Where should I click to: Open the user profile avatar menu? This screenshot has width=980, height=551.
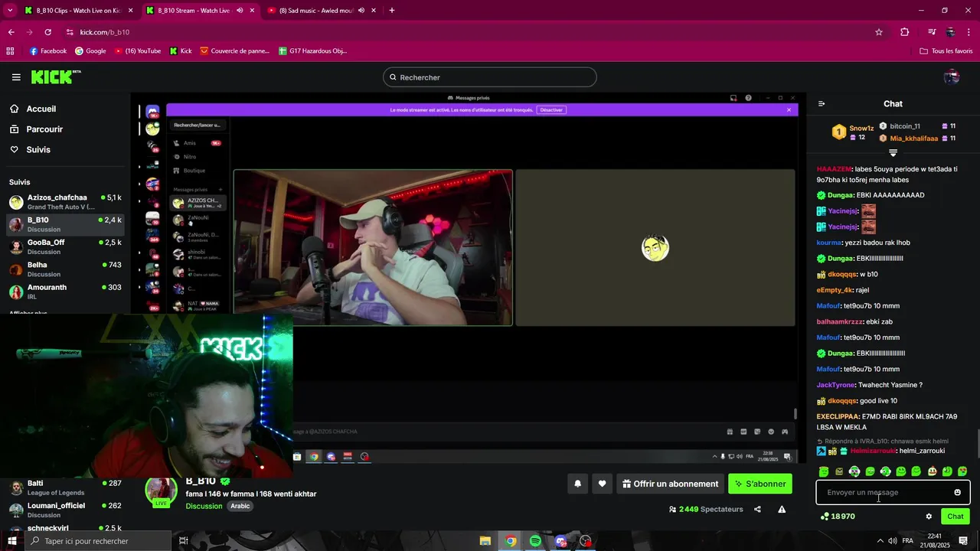point(952,77)
